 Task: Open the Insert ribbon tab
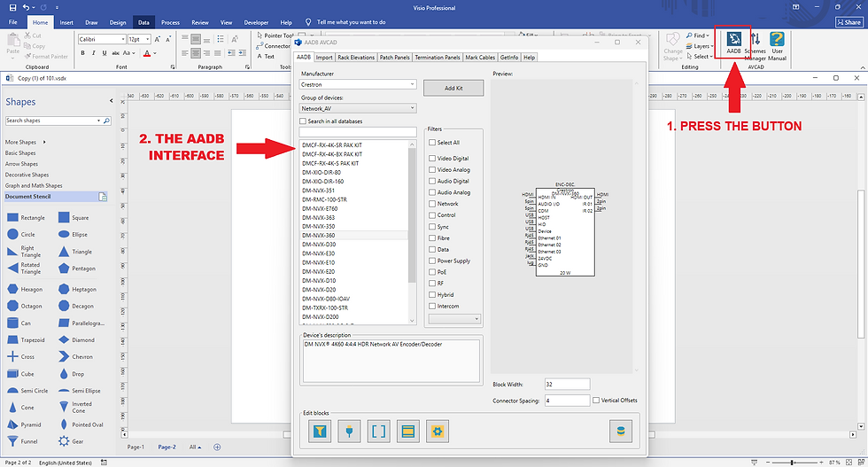[66, 23]
